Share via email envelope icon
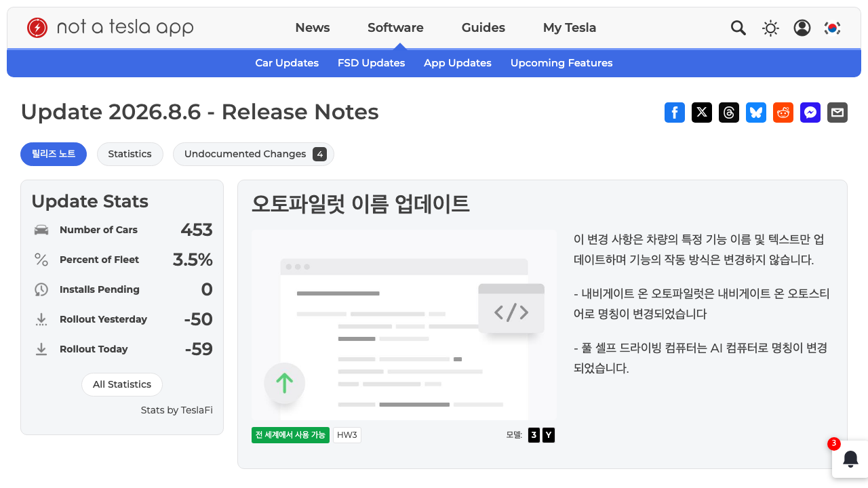Screen dimensions: 868x488 click(x=837, y=113)
